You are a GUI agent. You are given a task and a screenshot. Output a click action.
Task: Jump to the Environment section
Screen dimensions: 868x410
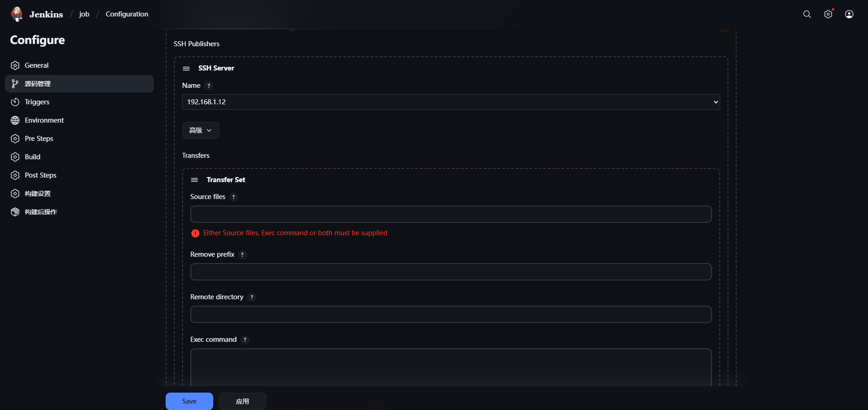44,120
